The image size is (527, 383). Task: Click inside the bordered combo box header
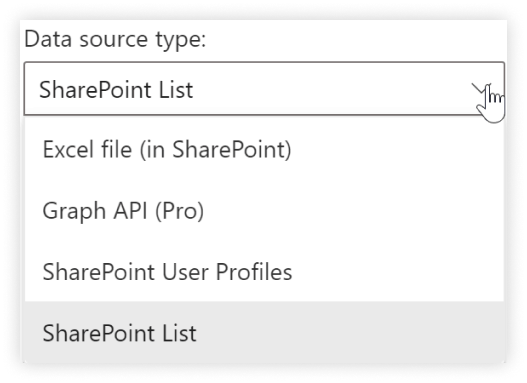pyautogui.click(x=264, y=89)
